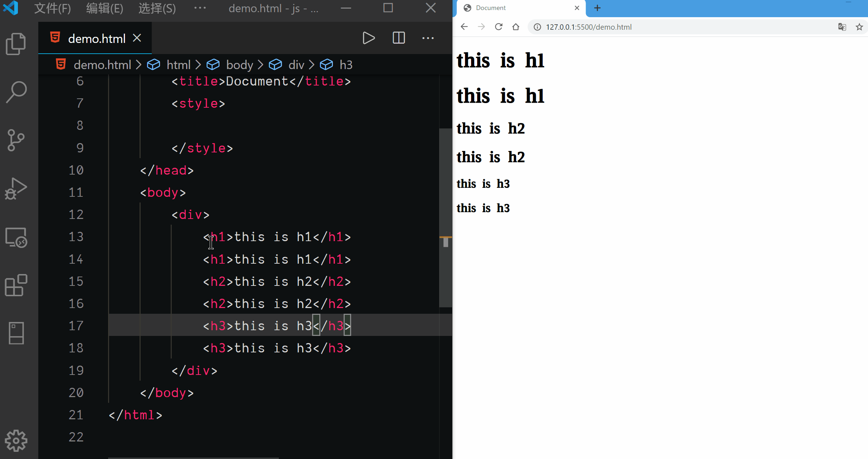The width and height of the screenshot is (868, 459).
Task: Click the Manage gear icon
Action: tap(16, 440)
